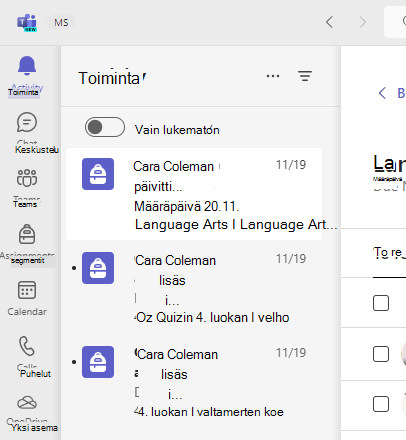Click the Microsoft Teams logo

(x=27, y=23)
